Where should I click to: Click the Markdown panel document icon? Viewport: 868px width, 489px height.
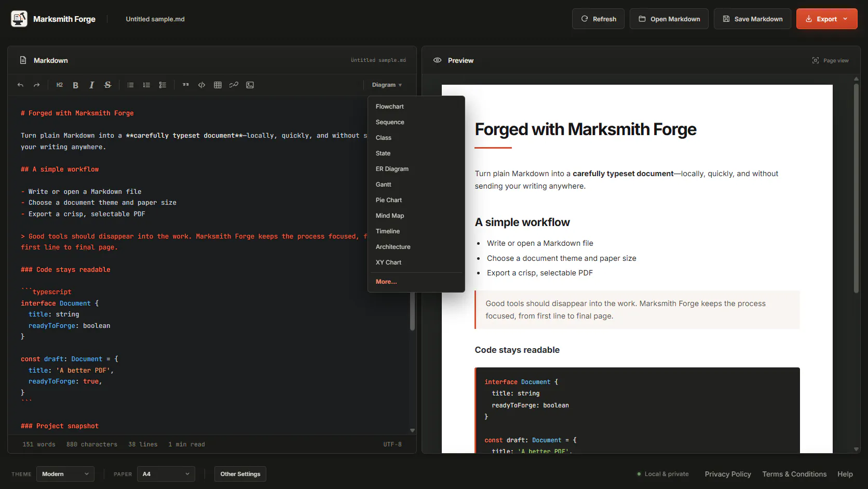tap(23, 60)
